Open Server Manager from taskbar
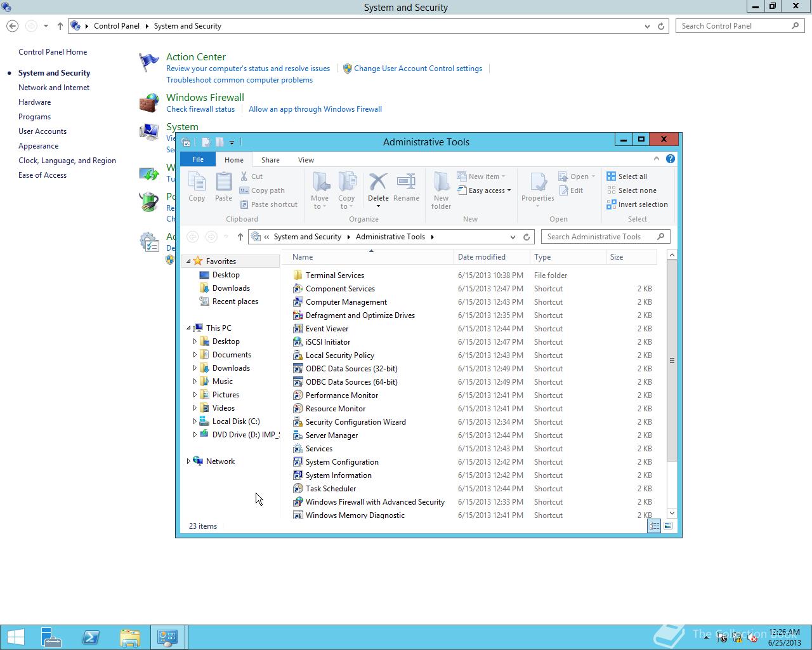812x650 pixels. 51,637
